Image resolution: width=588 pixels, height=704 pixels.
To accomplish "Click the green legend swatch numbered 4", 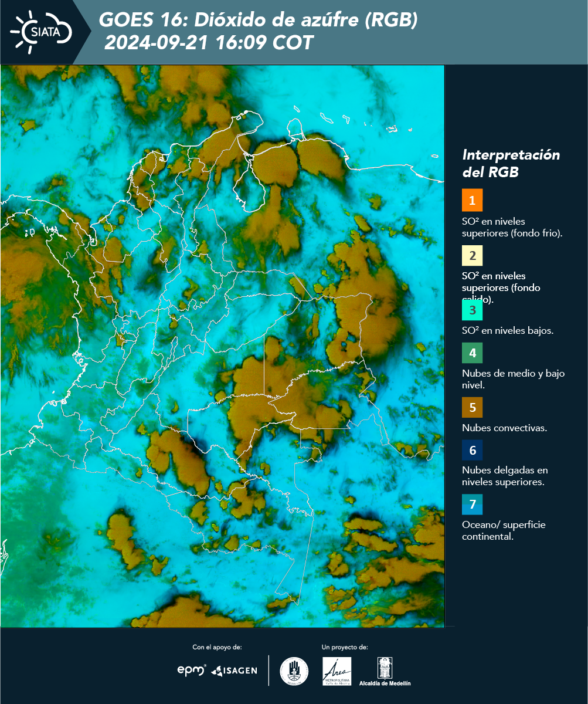I will pos(472,354).
